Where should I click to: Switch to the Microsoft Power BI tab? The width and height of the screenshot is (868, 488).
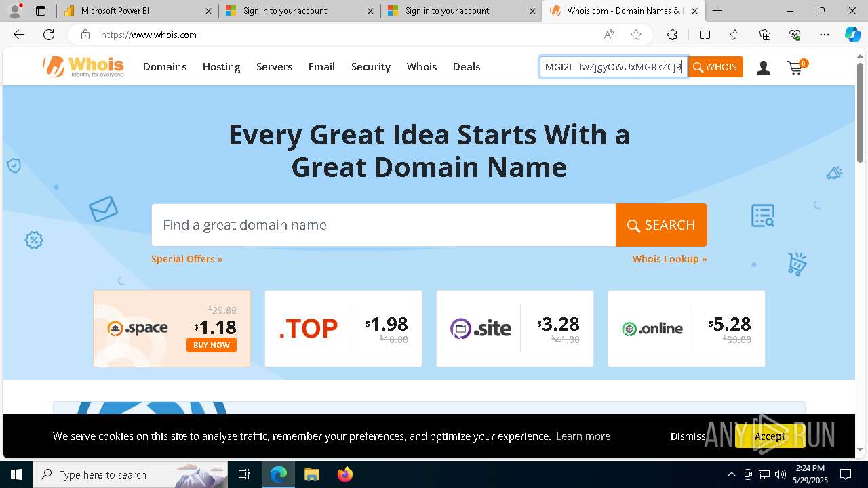pyautogui.click(x=137, y=11)
